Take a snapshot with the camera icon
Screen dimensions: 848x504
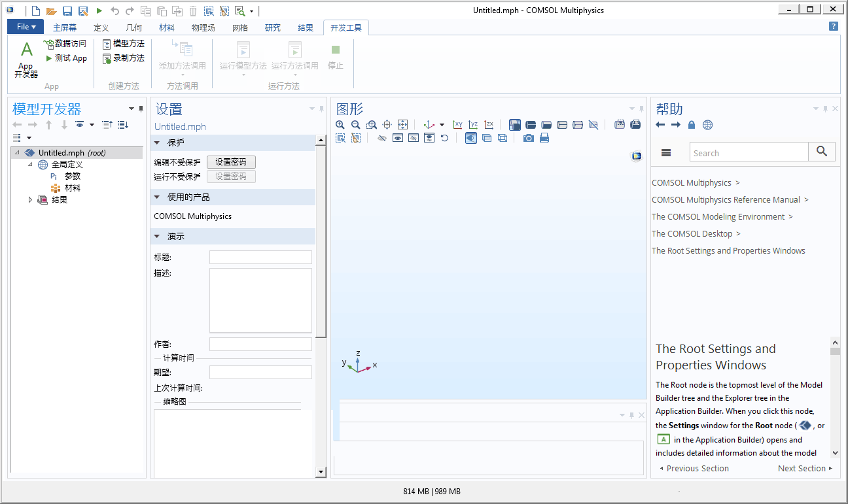[x=527, y=138]
